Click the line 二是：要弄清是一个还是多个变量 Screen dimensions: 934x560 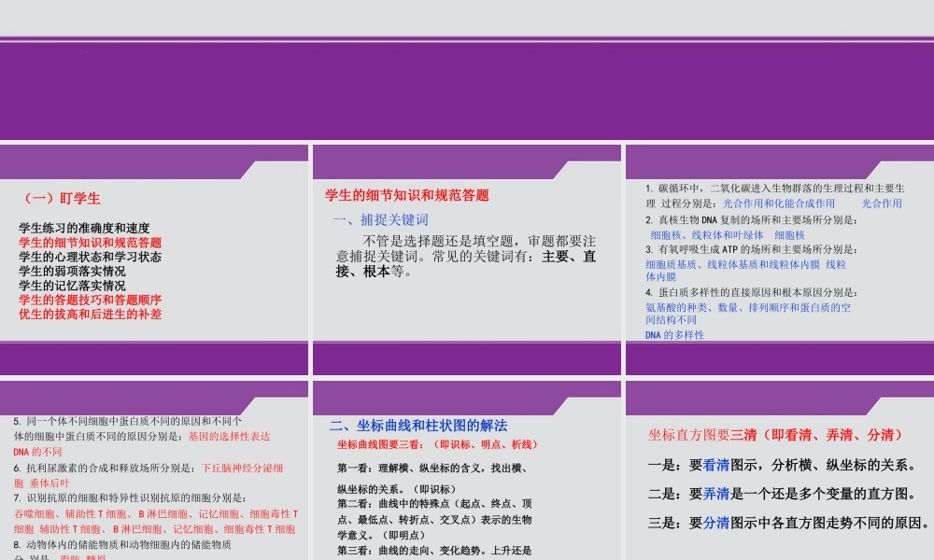click(782, 494)
